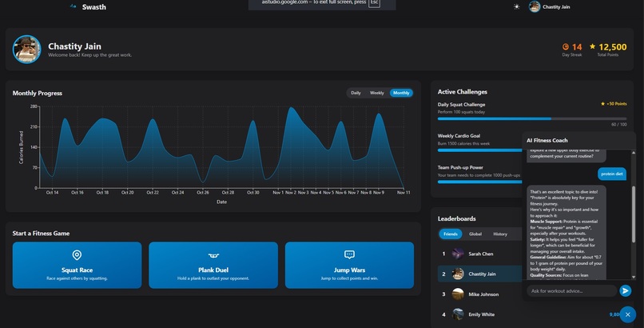Click the large profile photo of Chastity Jain
The width and height of the screenshot is (644, 328).
click(26, 50)
